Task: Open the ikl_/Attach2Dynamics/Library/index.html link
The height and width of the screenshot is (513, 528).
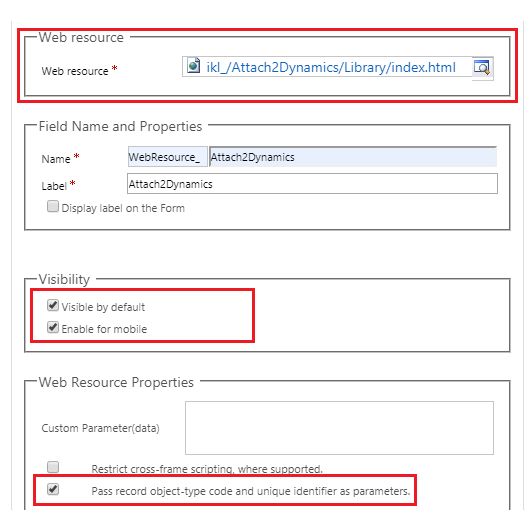Action: (x=331, y=67)
